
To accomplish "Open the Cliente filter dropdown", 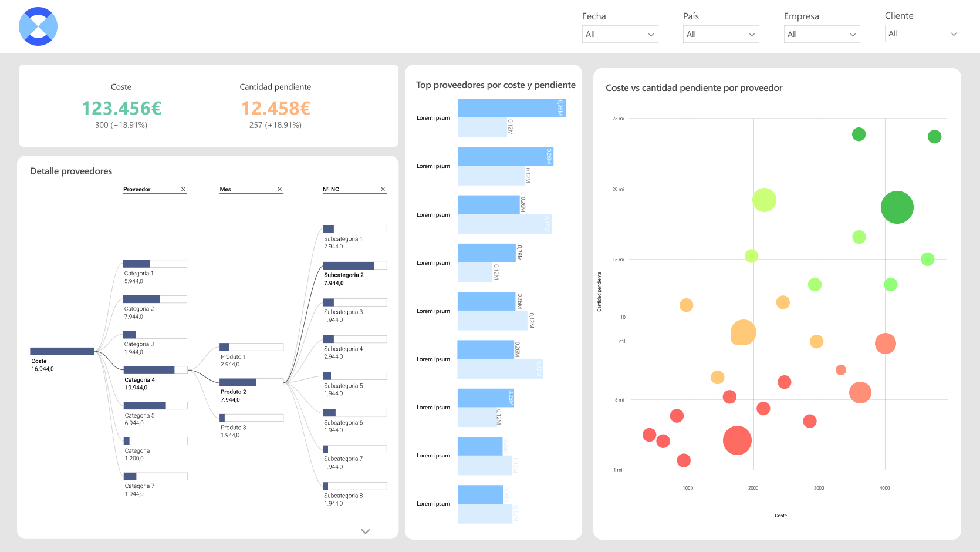I will pyautogui.click(x=923, y=33).
